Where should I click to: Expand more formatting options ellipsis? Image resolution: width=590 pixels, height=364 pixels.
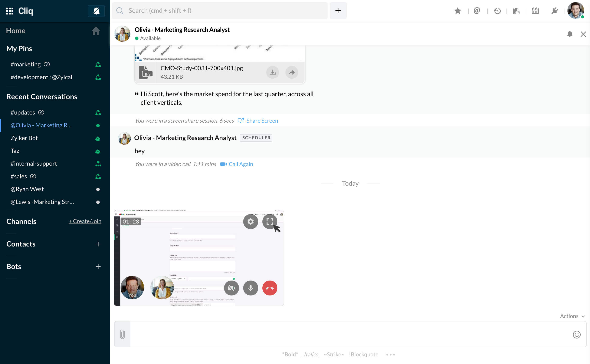coord(390,354)
